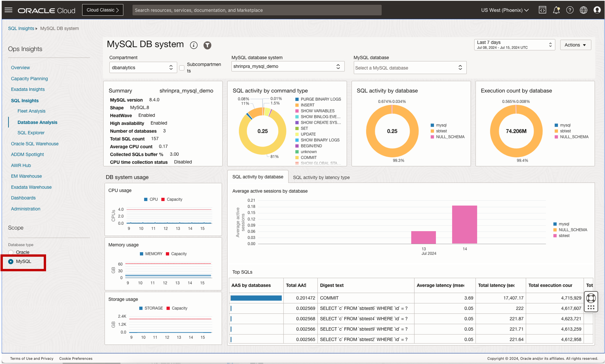Check the Subcompartments checkbox

[x=182, y=68]
